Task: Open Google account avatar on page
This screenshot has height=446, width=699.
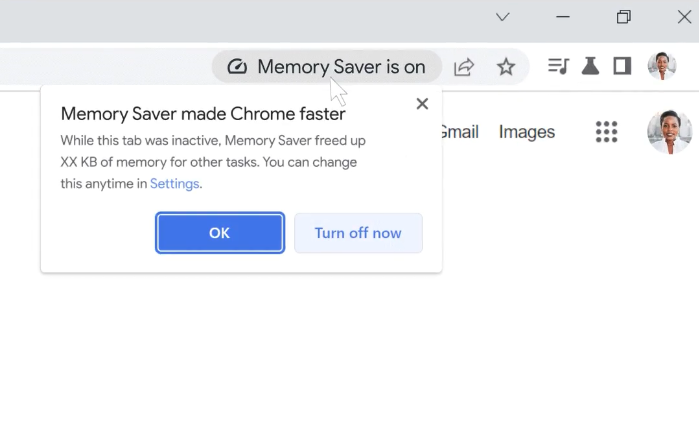Action: pos(670,132)
